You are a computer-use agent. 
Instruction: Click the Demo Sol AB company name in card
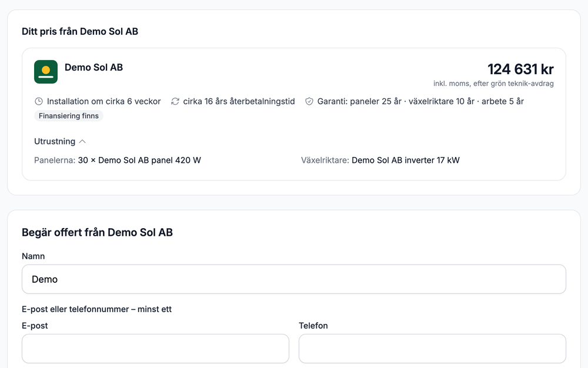(93, 68)
